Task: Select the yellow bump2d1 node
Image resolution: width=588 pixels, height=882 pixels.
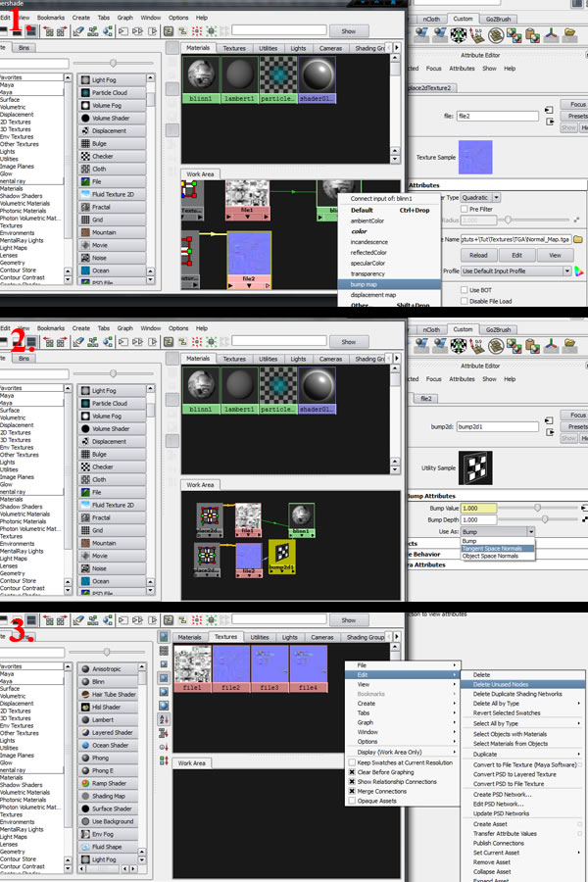Action: [x=281, y=557]
